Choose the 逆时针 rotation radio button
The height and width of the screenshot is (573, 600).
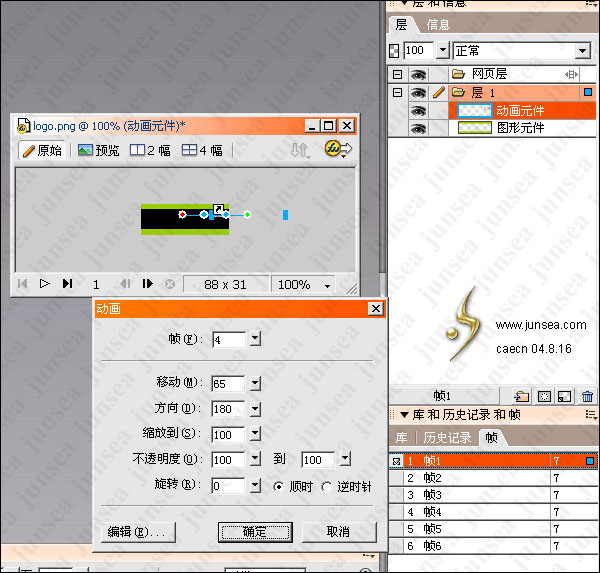(327, 486)
